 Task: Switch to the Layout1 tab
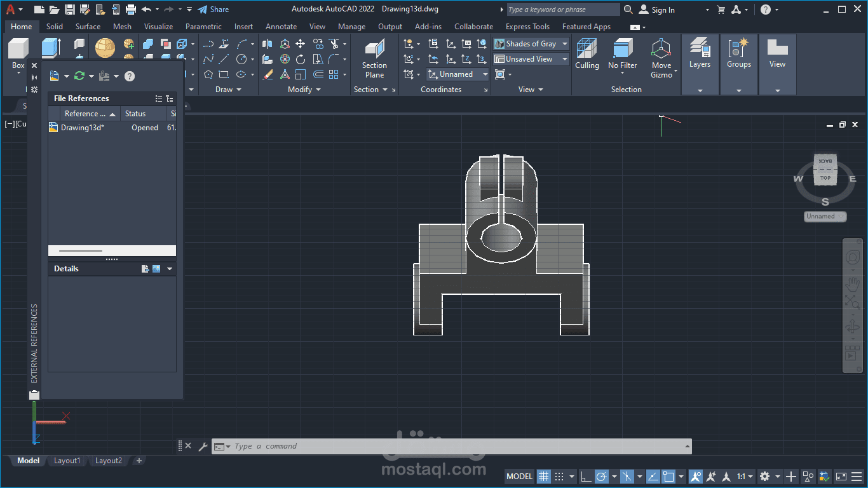point(67,461)
